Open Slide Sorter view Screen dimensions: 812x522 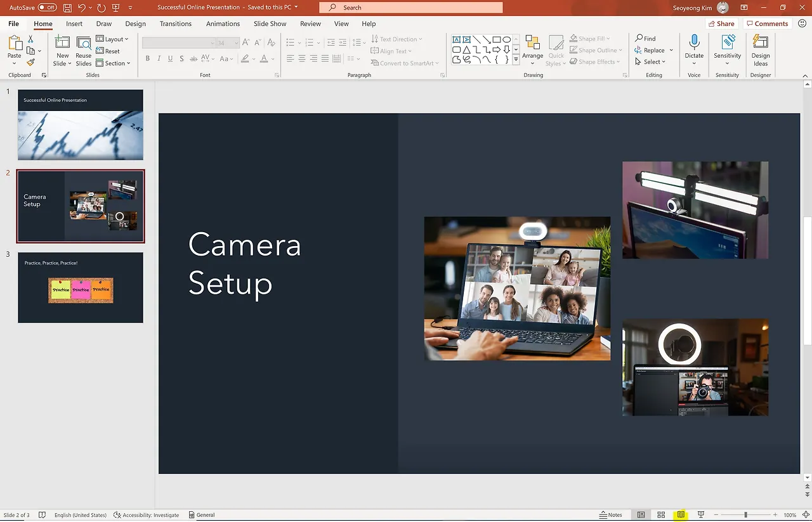(x=661, y=515)
